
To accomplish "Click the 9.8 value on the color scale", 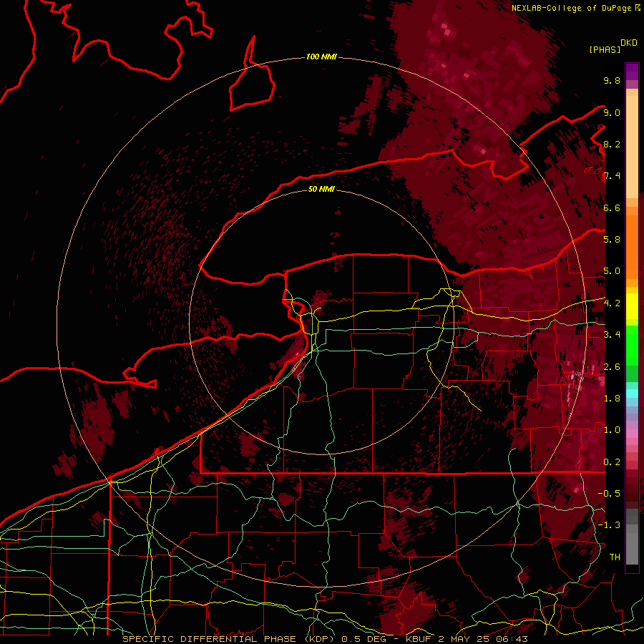I will tap(612, 81).
